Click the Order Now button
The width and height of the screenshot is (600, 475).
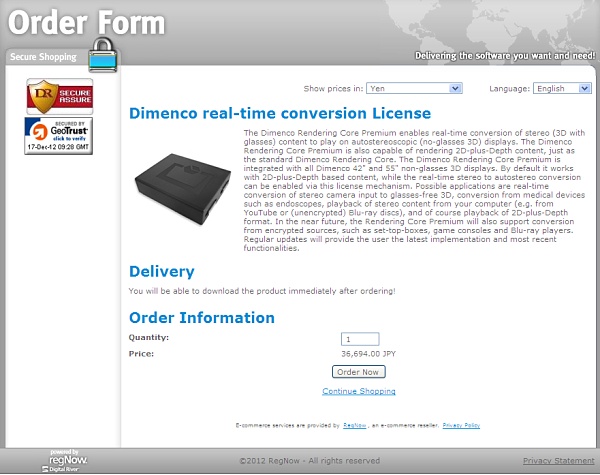(x=359, y=372)
